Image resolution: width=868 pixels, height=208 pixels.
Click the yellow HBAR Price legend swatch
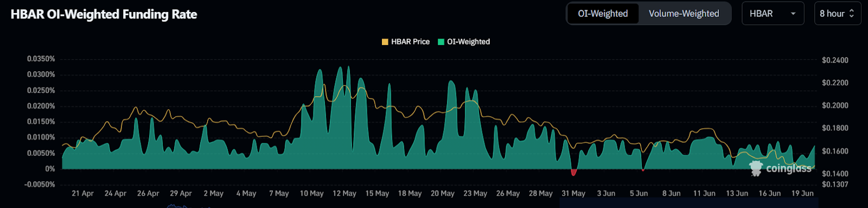point(385,42)
